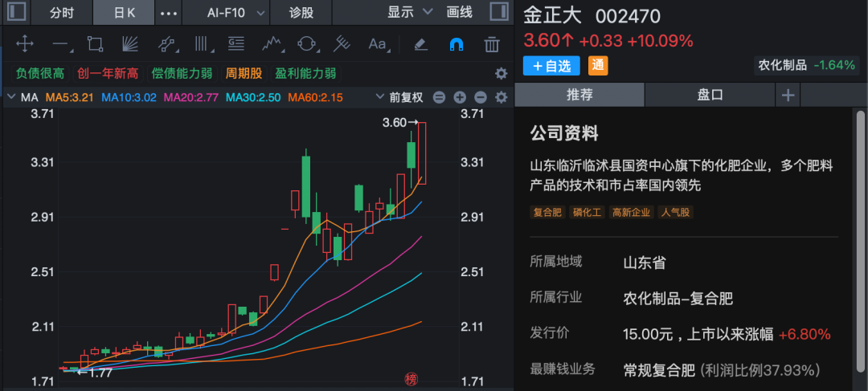Viewport: 868px width, 391px height.
Task: Switch to 分时 intraday chart tab
Action: pos(61,12)
